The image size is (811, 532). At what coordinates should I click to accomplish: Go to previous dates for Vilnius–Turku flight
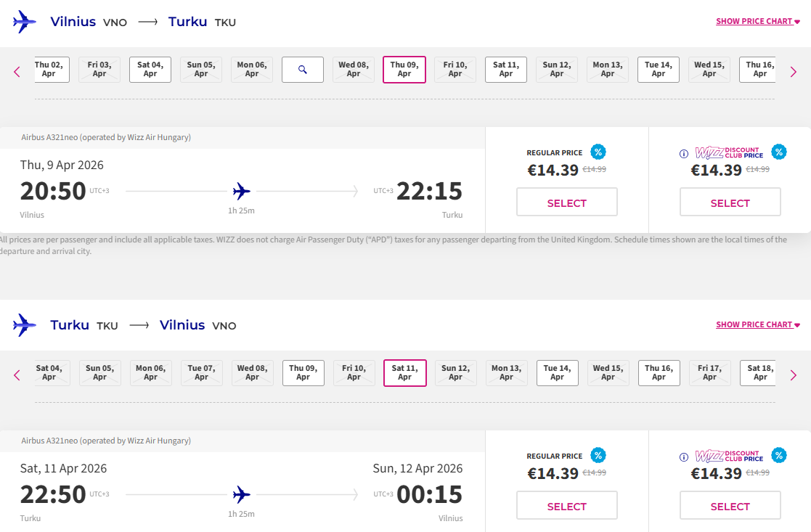[17, 71]
